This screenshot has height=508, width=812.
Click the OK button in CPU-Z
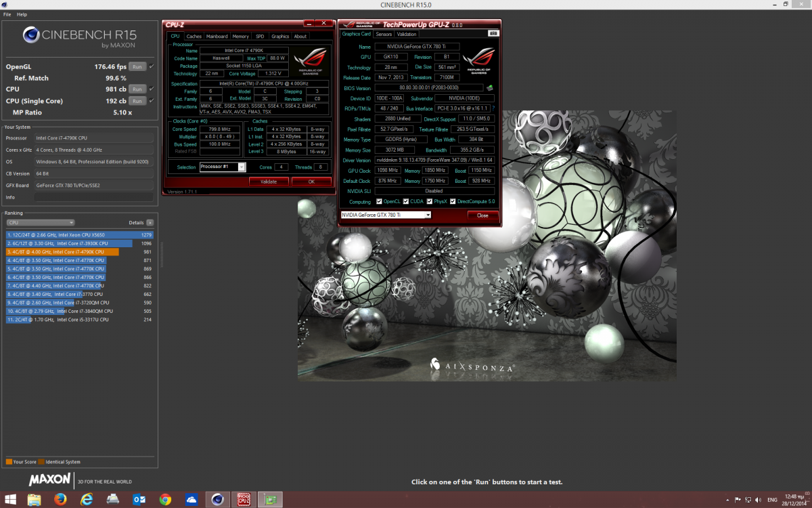coord(311,182)
